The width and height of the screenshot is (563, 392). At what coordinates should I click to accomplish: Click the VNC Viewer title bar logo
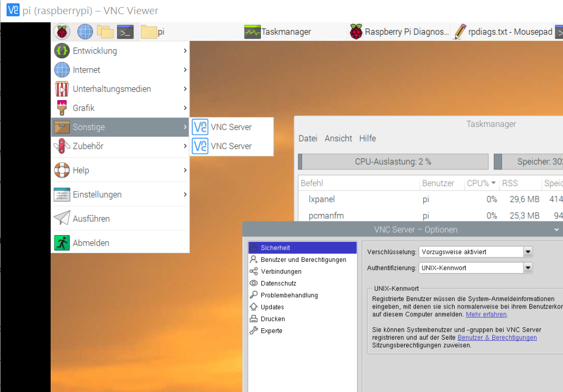pyautogui.click(x=13, y=10)
